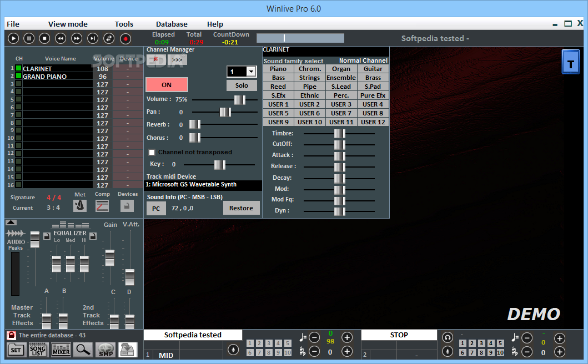Increase tempo with plus on player 1
Screen dimensions: 588x364
point(347,337)
